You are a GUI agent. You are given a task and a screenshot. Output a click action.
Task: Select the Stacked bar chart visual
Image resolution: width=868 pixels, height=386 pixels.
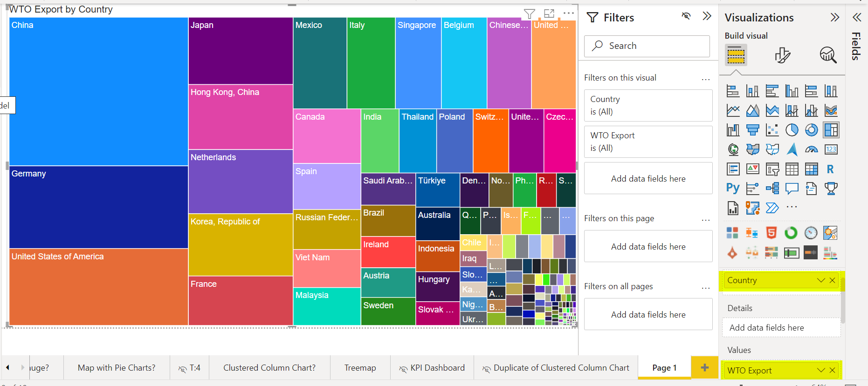[x=733, y=91]
